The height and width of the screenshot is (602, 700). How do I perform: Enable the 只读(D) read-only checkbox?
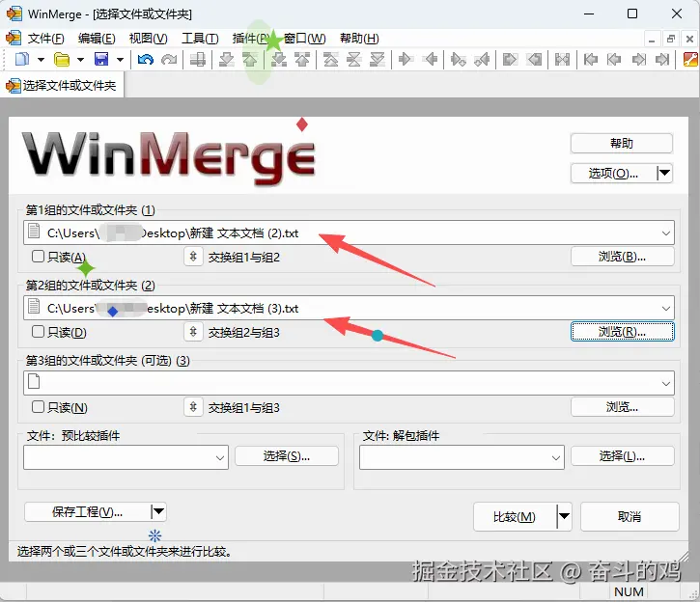click(39, 332)
